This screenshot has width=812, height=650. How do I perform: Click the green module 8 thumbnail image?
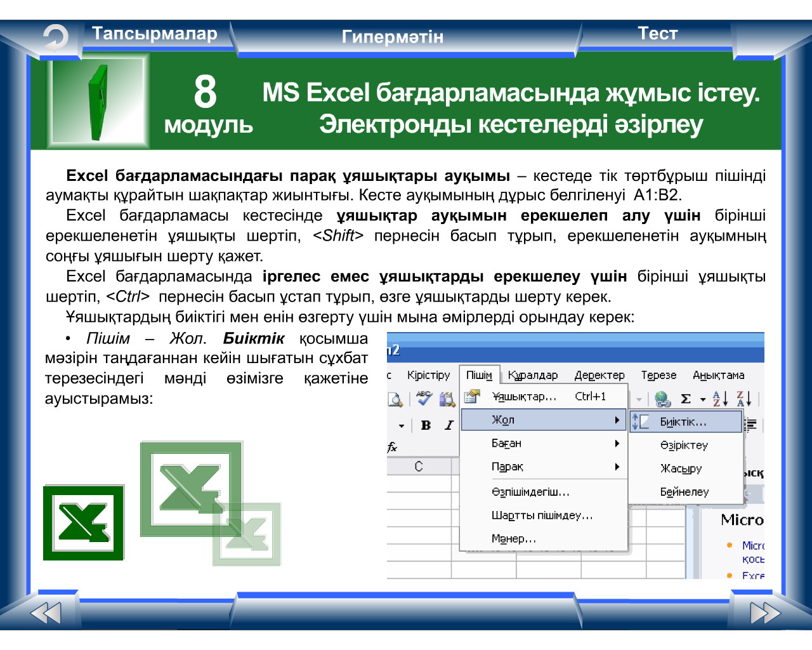click(98, 102)
